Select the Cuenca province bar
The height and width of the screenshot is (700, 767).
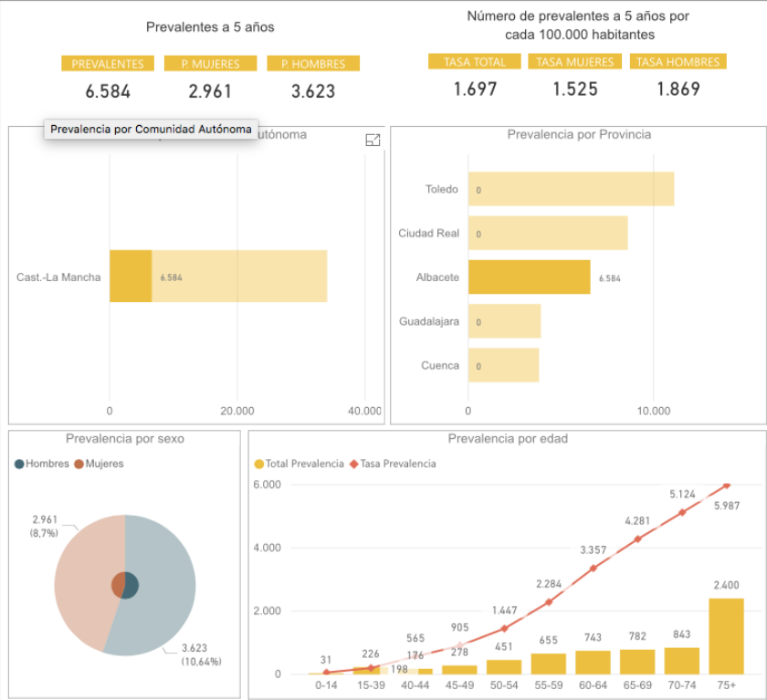point(503,365)
